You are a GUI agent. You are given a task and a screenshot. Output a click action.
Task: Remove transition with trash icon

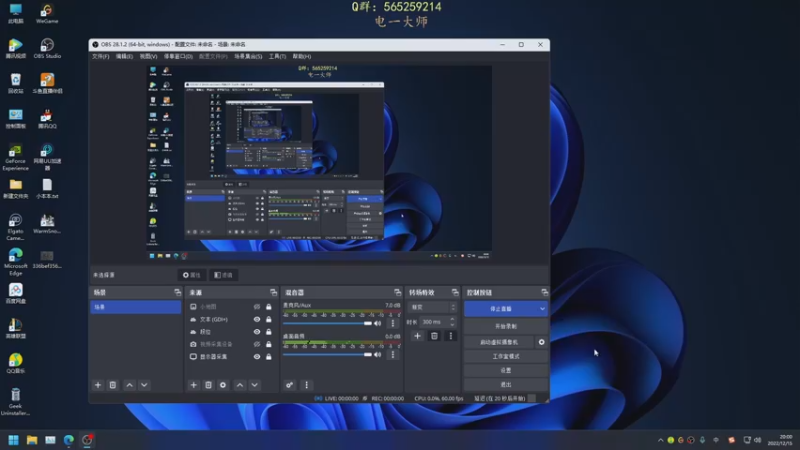click(434, 336)
